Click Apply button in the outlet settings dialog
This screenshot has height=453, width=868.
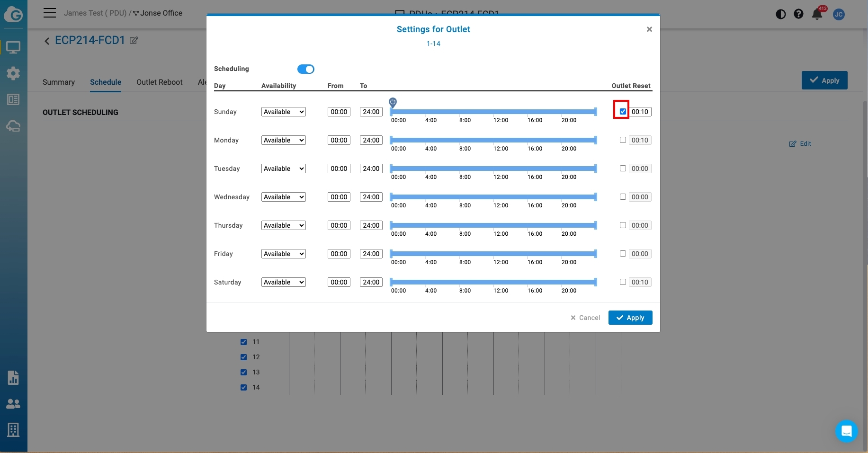[x=630, y=318]
